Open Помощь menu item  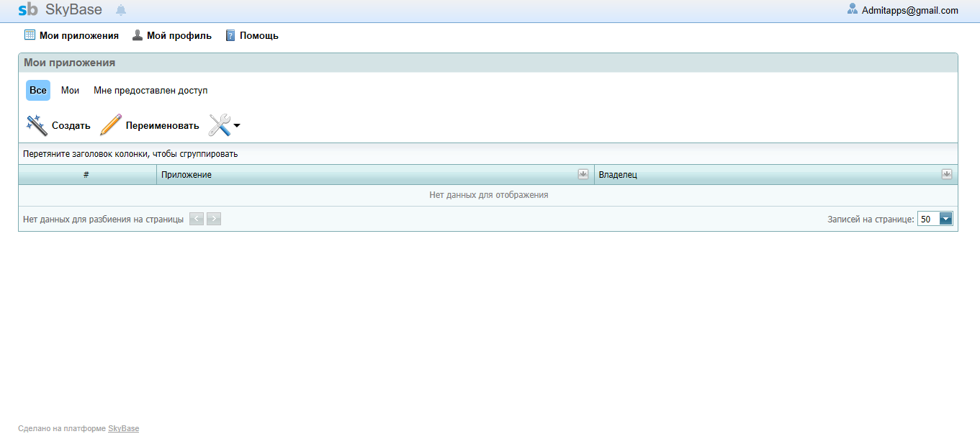coord(252,35)
